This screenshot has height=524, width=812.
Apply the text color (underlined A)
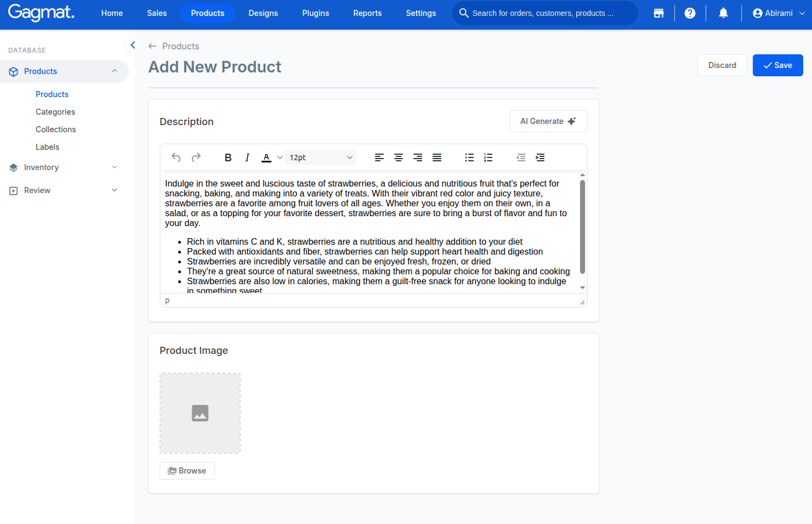266,157
